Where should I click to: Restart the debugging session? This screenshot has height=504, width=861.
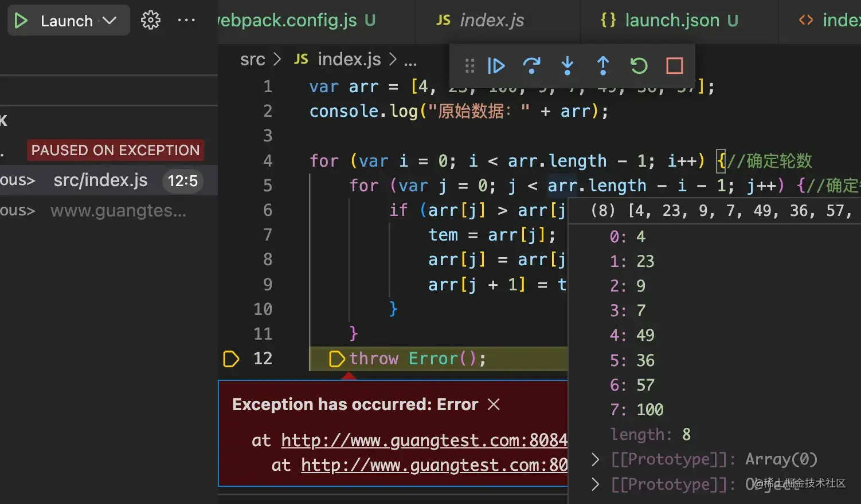coord(639,66)
